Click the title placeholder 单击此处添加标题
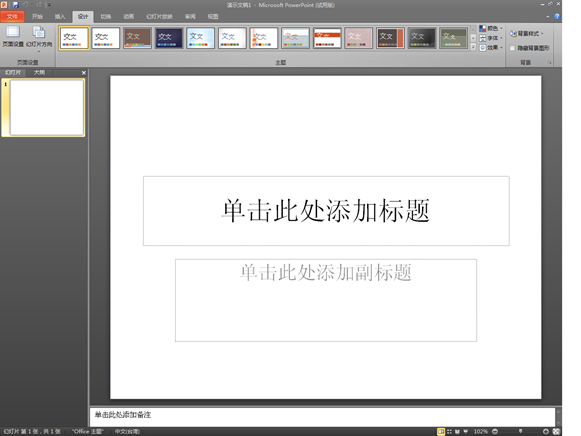581x436 pixels. click(x=326, y=211)
